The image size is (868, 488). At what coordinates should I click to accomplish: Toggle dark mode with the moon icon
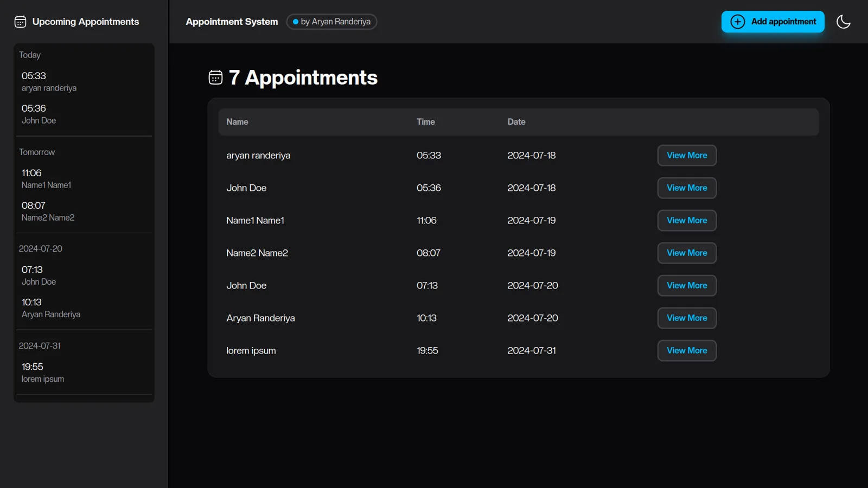click(844, 22)
